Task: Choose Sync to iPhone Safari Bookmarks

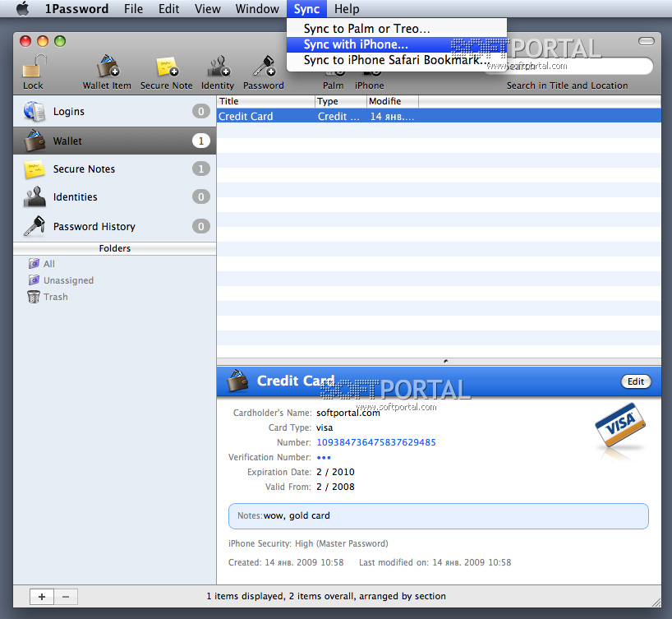Action: (x=397, y=60)
